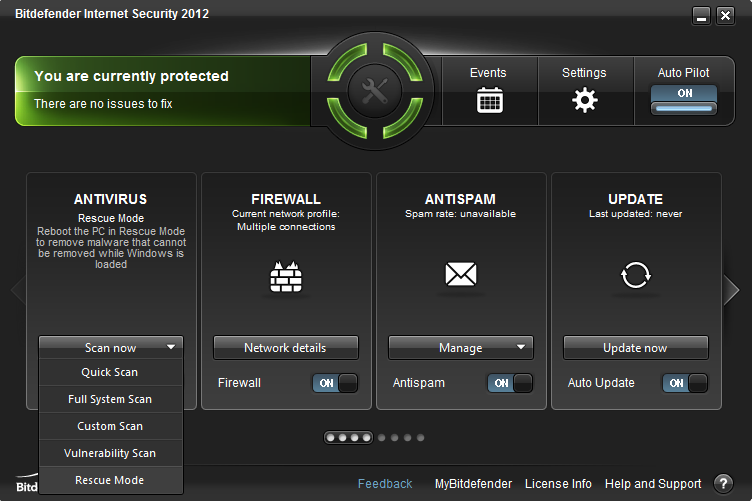
Task: Toggle the Antispam ON switch
Action: point(510,383)
